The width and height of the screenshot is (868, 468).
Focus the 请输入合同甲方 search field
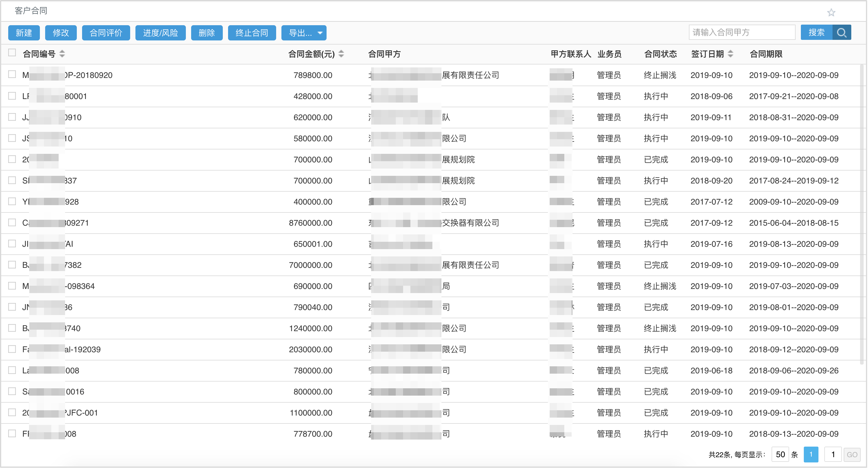pyautogui.click(x=742, y=33)
